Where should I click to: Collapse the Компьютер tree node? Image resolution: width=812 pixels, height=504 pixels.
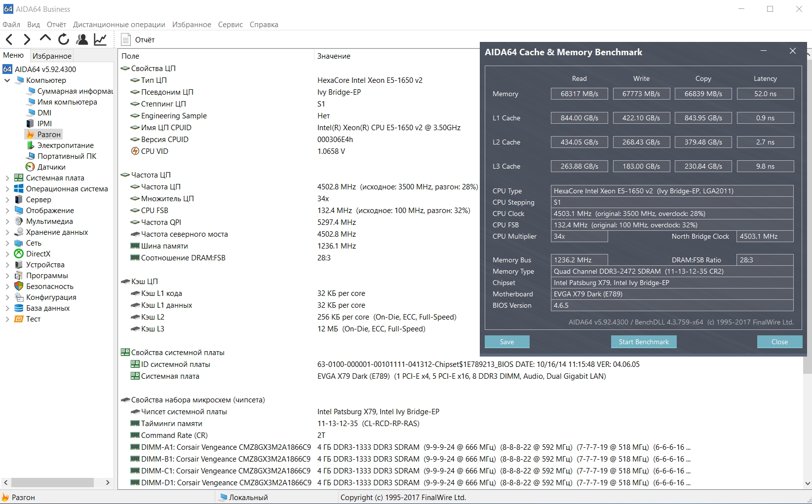pos(7,80)
